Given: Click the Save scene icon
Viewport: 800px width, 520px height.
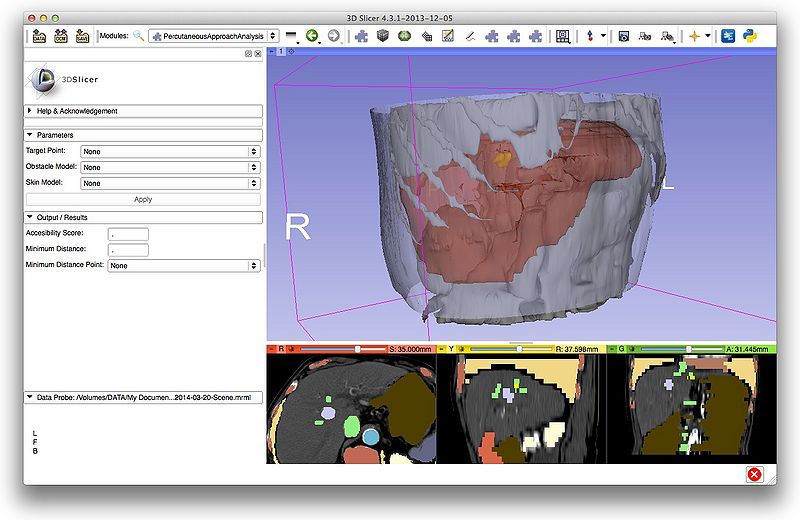Looking at the screenshot, I should (x=82, y=36).
